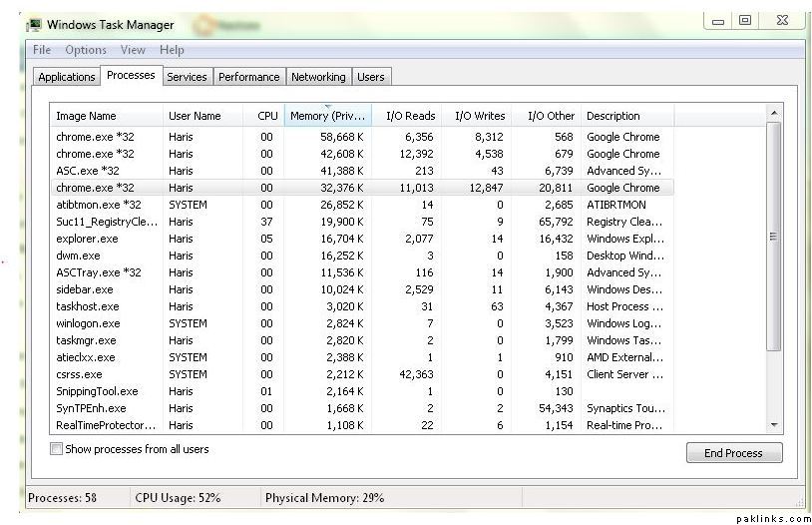Open the Performance tab

pos(248,77)
